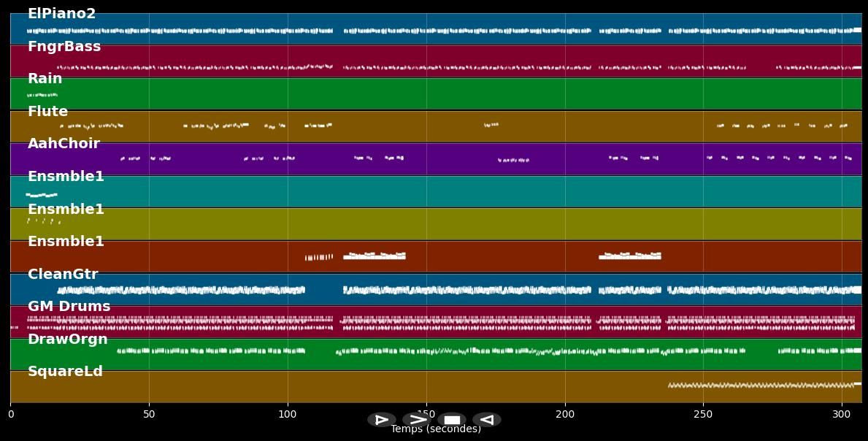868x441 pixels.
Task: Click the Ensmble1 label on the teal track
Action: 66,177
